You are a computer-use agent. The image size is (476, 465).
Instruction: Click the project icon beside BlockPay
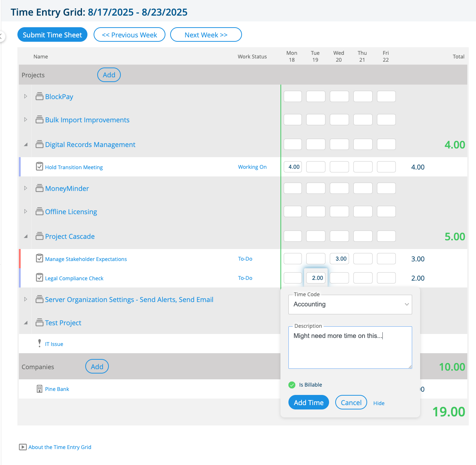(x=40, y=96)
